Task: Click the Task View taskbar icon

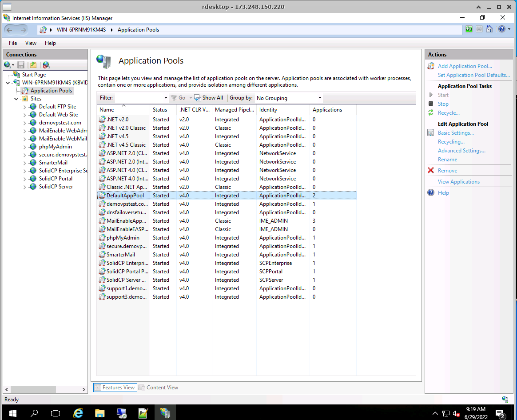Action: tap(56, 413)
